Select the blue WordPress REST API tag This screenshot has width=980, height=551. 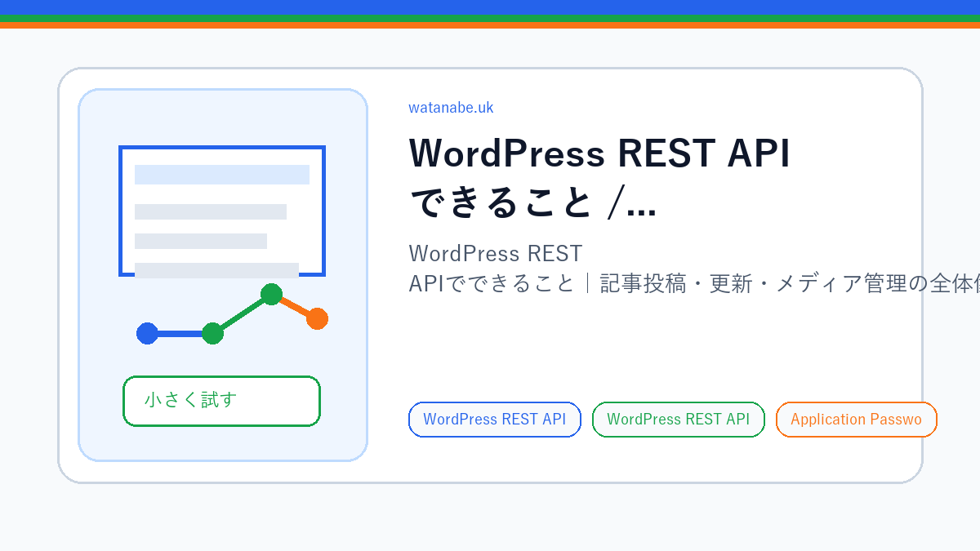(494, 420)
